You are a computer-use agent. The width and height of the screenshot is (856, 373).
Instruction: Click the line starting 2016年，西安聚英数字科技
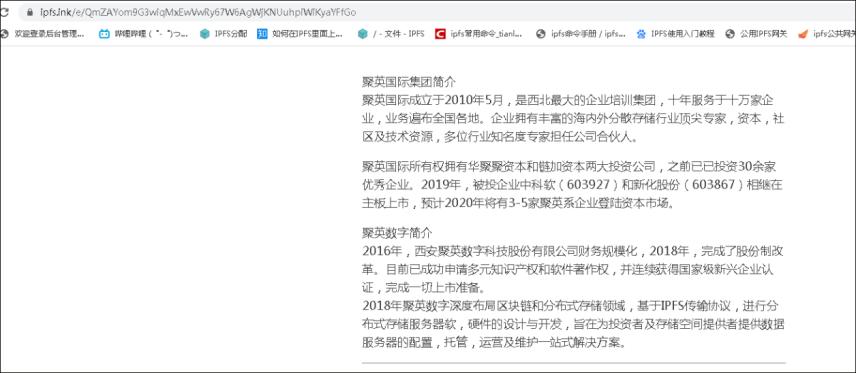573,251
